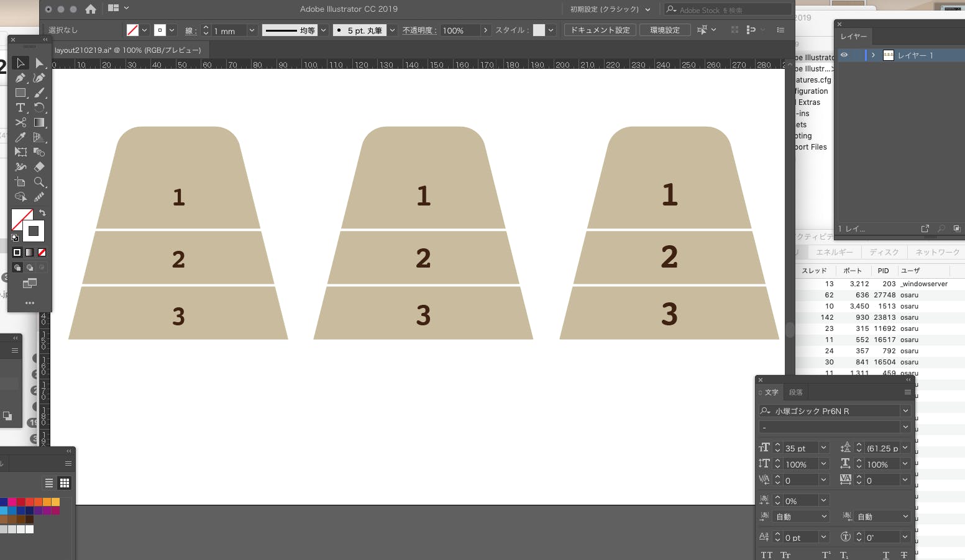
Task: Select the Eraser tool
Action: pyautogui.click(x=39, y=167)
